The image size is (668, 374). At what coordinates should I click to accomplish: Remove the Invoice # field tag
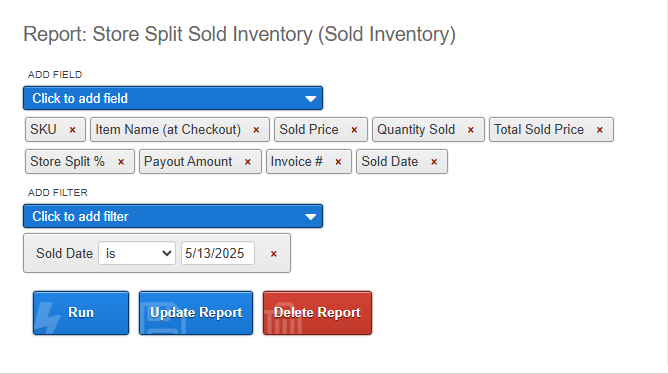tap(338, 162)
